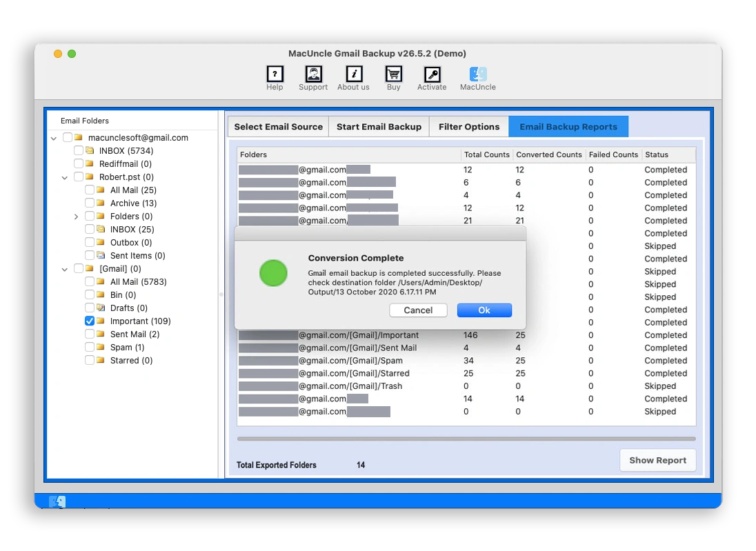Check the Sent Mail (2) checkbox
Image resolution: width=756 pixels, height=551 pixels.
pos(90,334)
